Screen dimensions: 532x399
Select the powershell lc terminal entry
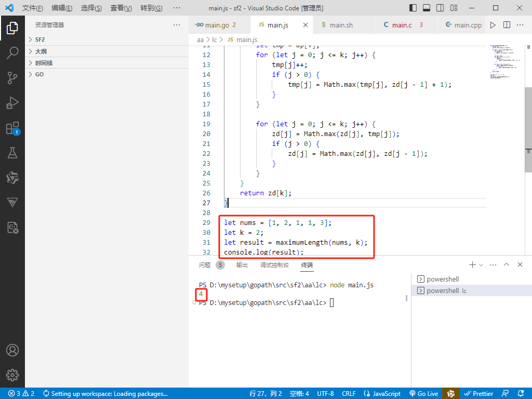[472, 291]
